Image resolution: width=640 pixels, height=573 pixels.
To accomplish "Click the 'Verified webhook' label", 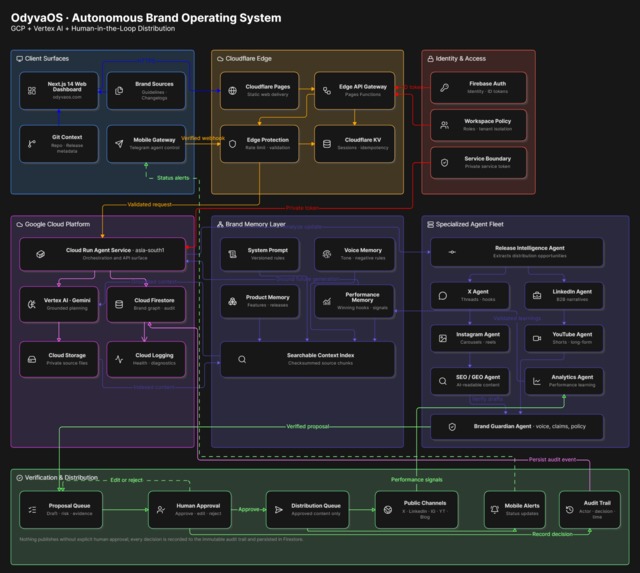I will point(203,138).
